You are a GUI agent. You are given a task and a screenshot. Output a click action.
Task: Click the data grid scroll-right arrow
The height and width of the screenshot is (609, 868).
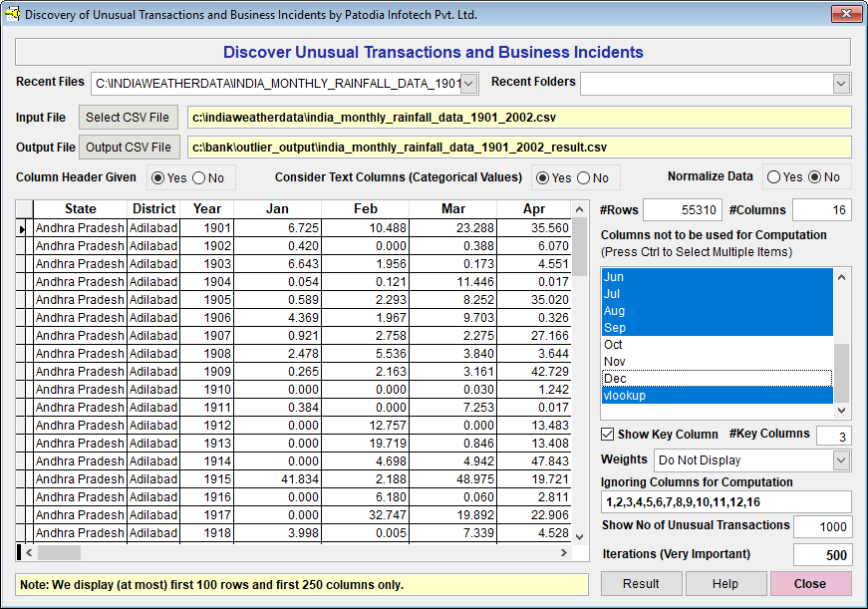[x=564, y=552]
